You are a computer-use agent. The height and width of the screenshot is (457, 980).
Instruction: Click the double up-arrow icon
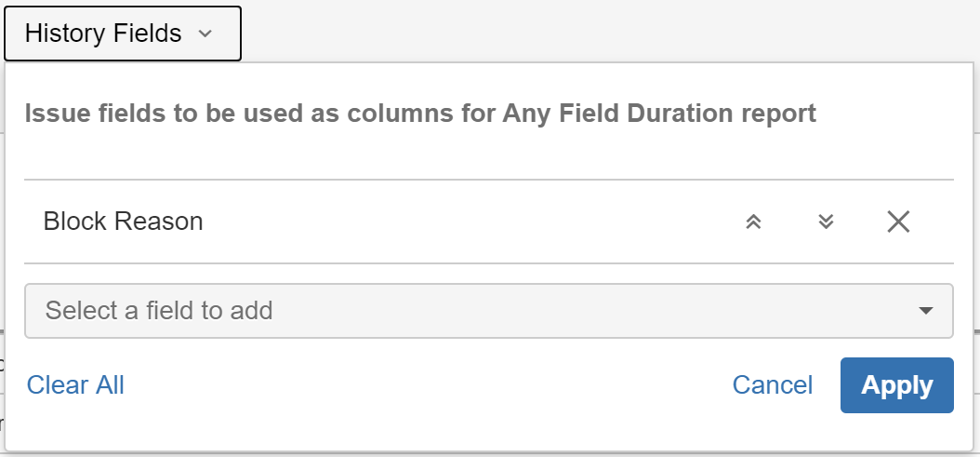pos(754,222)
